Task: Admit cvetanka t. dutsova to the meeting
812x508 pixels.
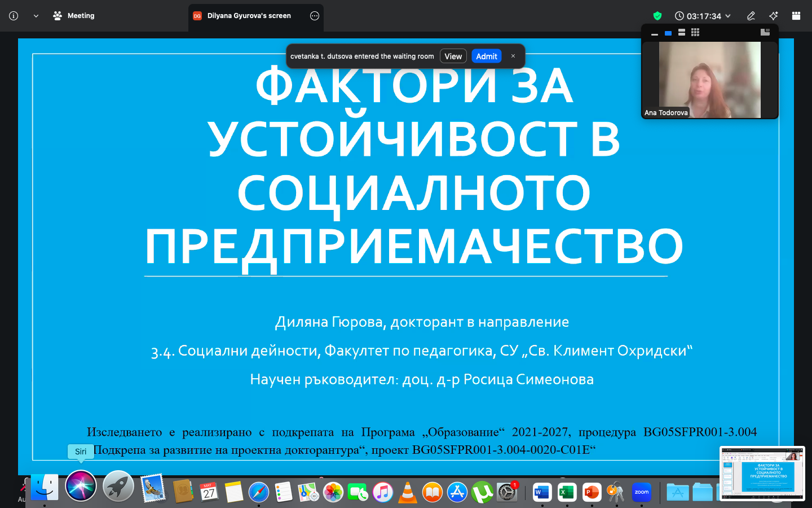Action: coord(486,56)
